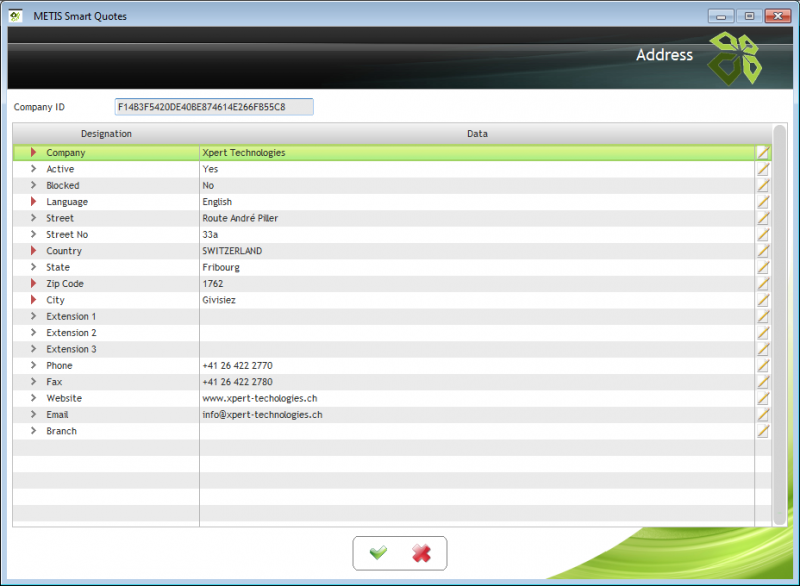Screen dimensions: 800x586
Task: Click the red arrow beside Language
Action: pyautogui.click(x=33, y=201)
